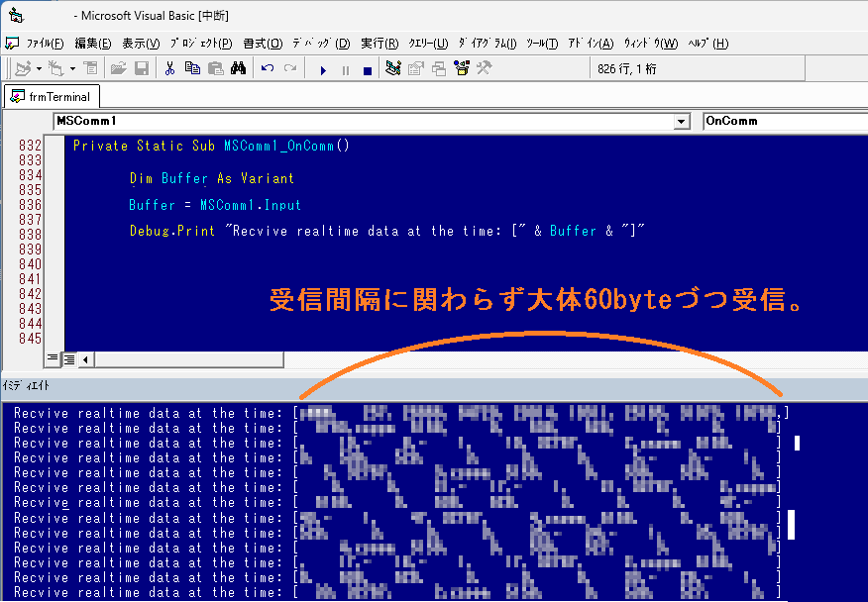Screen dimensions: 868x602
Task: Open the Toolbox hammer-and-wrench icon
Action: pos(485,69)
